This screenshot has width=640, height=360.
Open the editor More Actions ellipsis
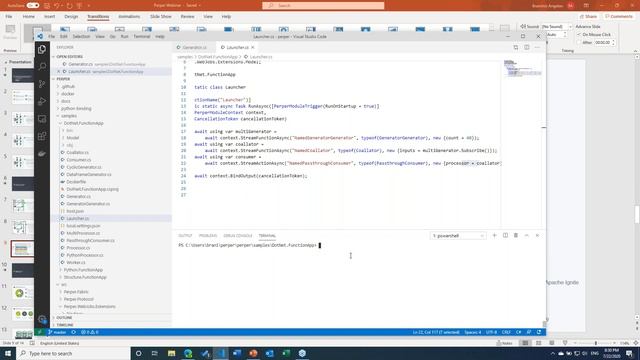(537, 47)
